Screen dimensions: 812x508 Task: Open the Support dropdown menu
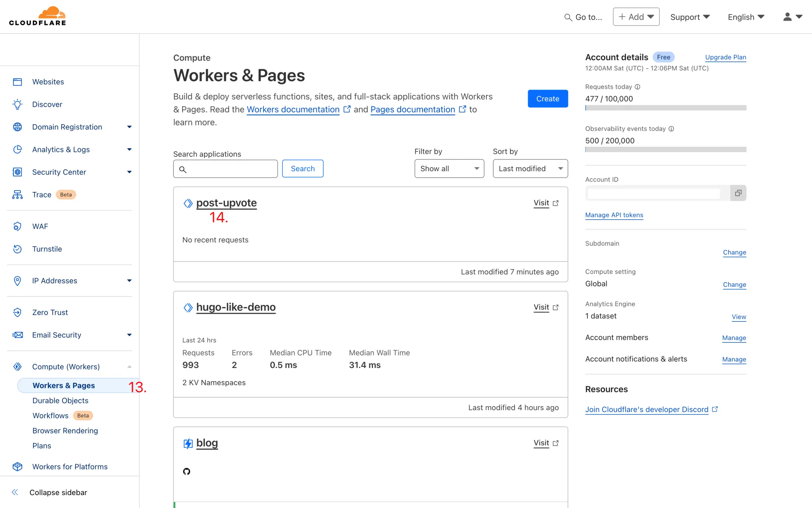pyautogui.click(x=690, y=17)
